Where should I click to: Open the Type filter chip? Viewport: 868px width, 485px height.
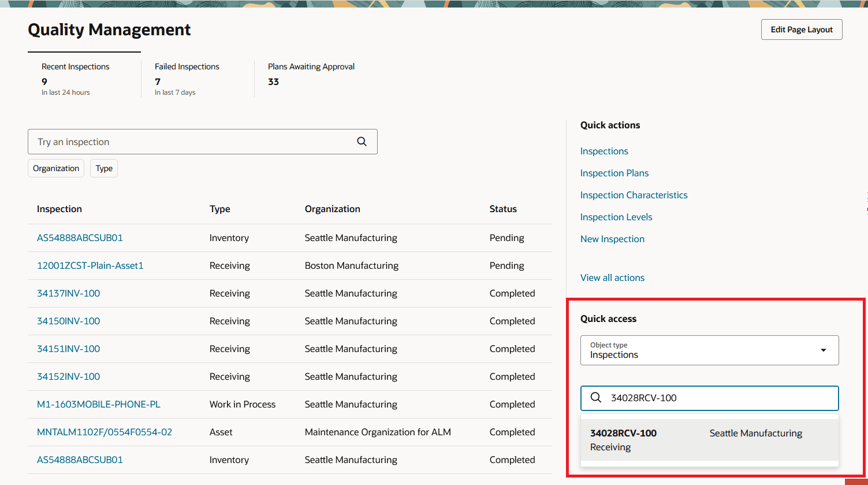[x=104, y=168]
